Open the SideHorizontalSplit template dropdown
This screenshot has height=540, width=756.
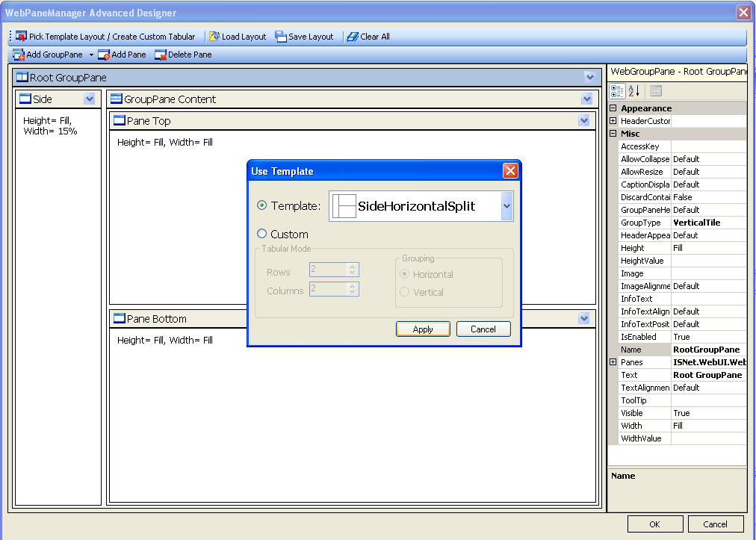click(x=506, y=206)
